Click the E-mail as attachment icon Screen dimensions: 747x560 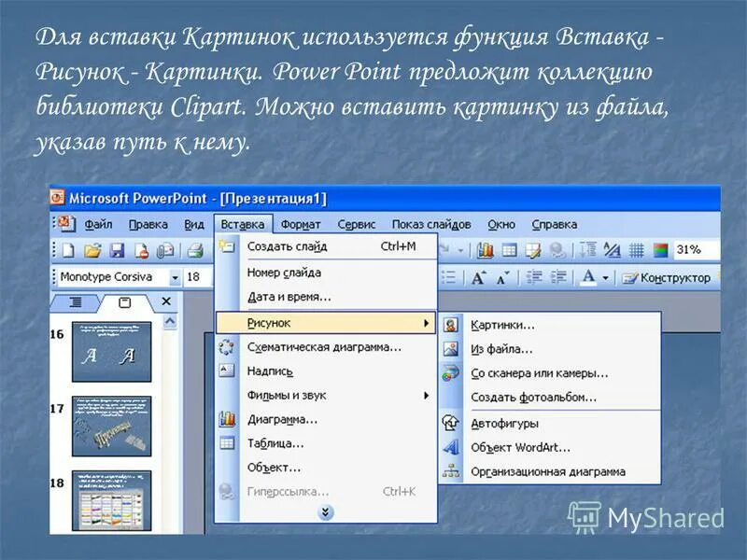coord(165,250)
